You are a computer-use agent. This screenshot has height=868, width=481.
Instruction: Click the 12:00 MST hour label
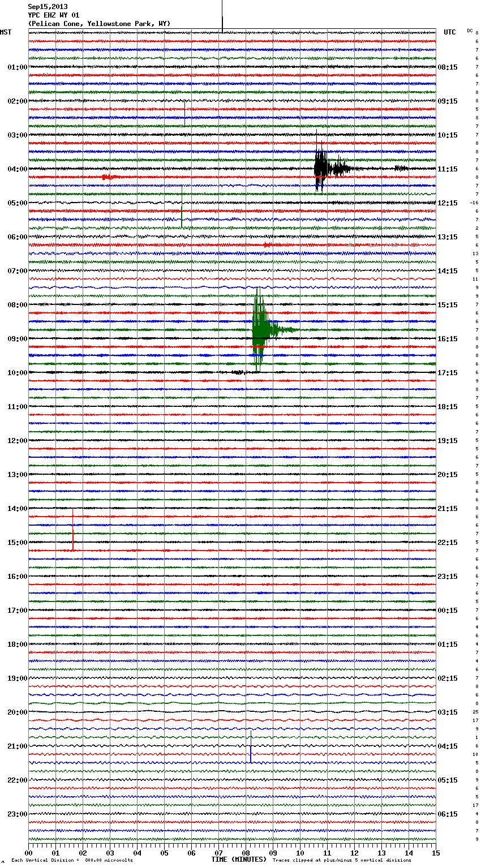[x=17, y=441]
